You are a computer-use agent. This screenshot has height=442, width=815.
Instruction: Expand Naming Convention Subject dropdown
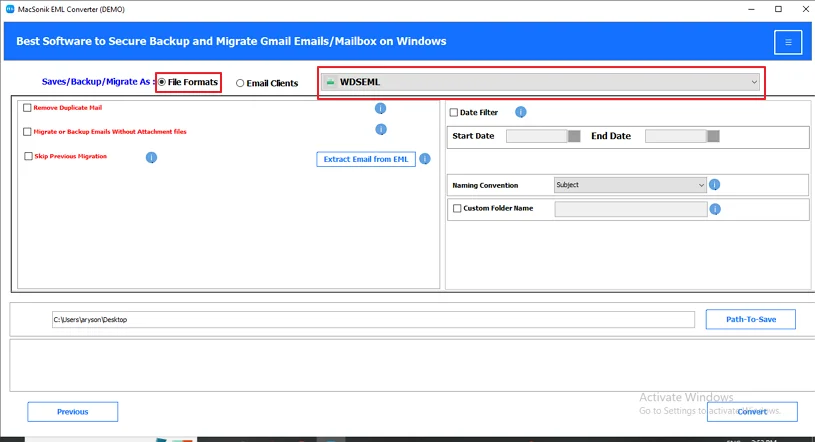pos(630,185)
